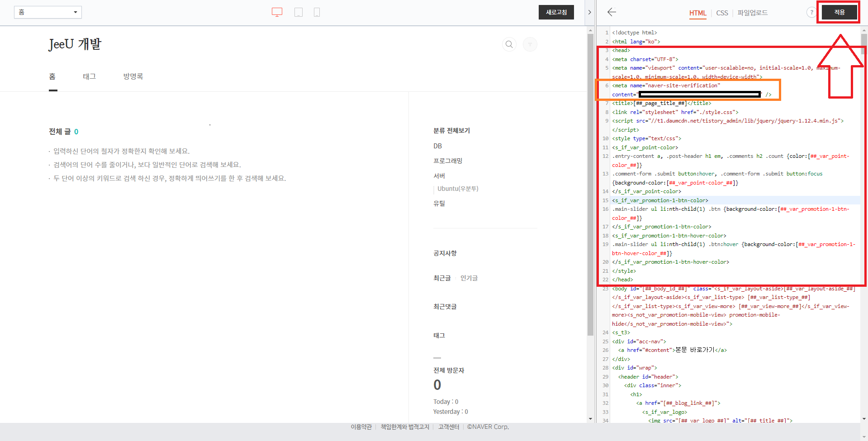Image resolution: width=868 pixels, height=441 pixels.
Task: Click the JeeU 개발 blog title
Action: 75,44
